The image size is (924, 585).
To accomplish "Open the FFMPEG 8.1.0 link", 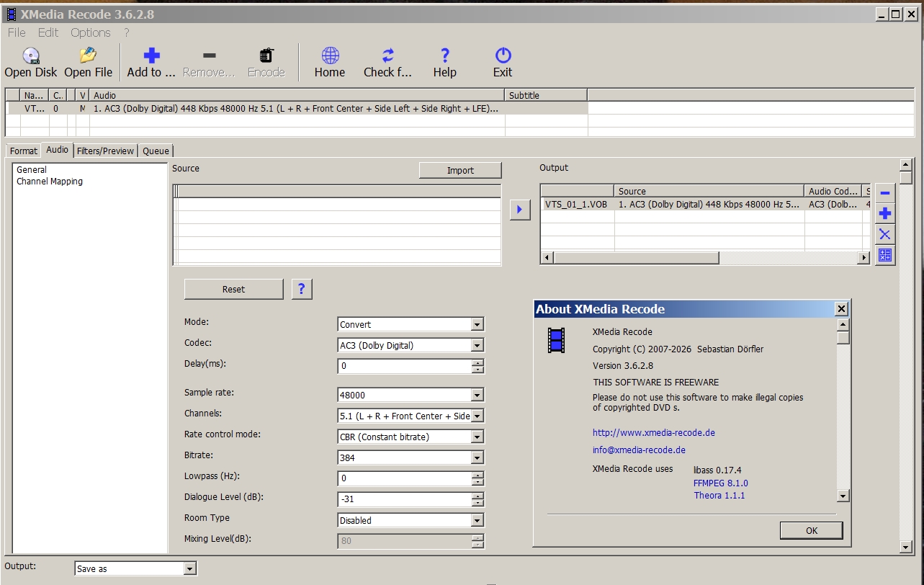I will tap(721, 483).
